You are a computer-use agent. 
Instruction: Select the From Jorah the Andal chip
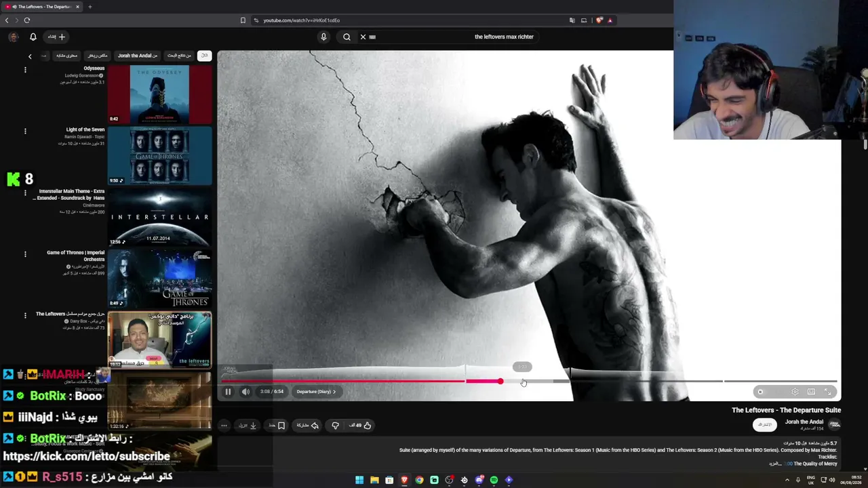coord(138,56)
